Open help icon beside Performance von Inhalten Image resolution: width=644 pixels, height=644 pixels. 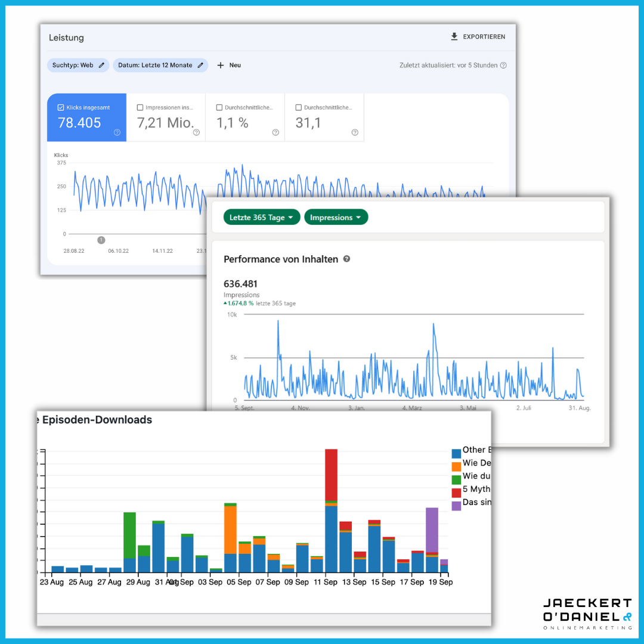(x=346, y=259)
